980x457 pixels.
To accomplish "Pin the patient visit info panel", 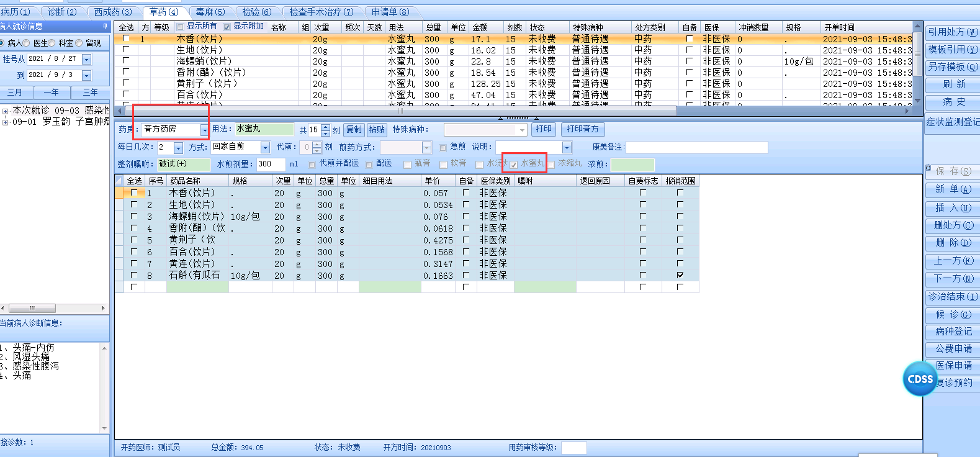I will click(105, 27).
